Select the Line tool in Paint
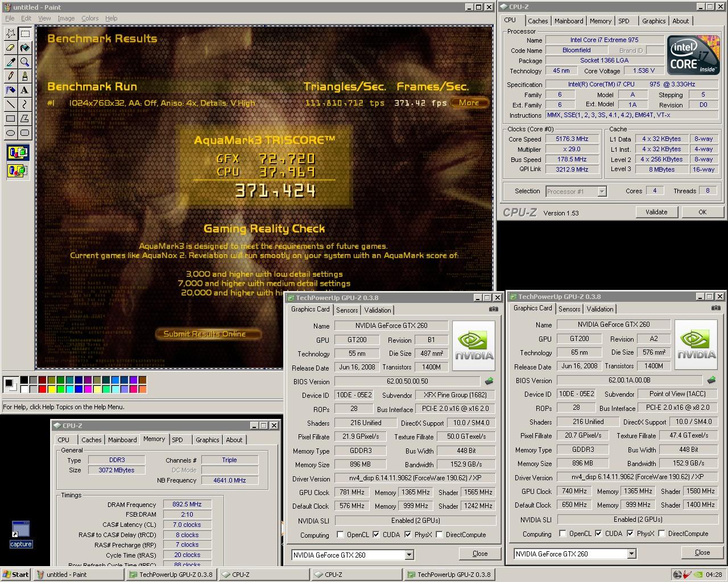This screenshot has height=582, width=728. (x=11, y=105)
